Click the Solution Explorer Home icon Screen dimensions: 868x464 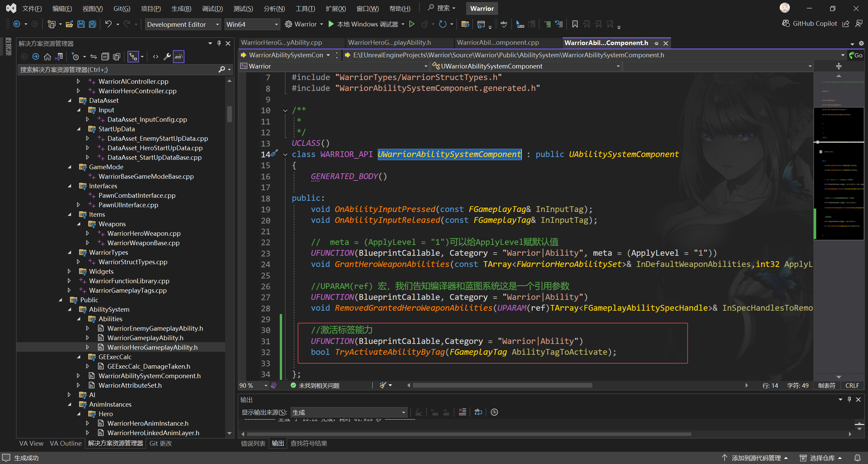click(x=47, y=57)
